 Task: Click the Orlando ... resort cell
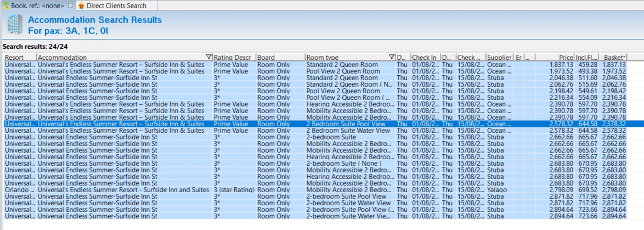click(x=20, y=190)
